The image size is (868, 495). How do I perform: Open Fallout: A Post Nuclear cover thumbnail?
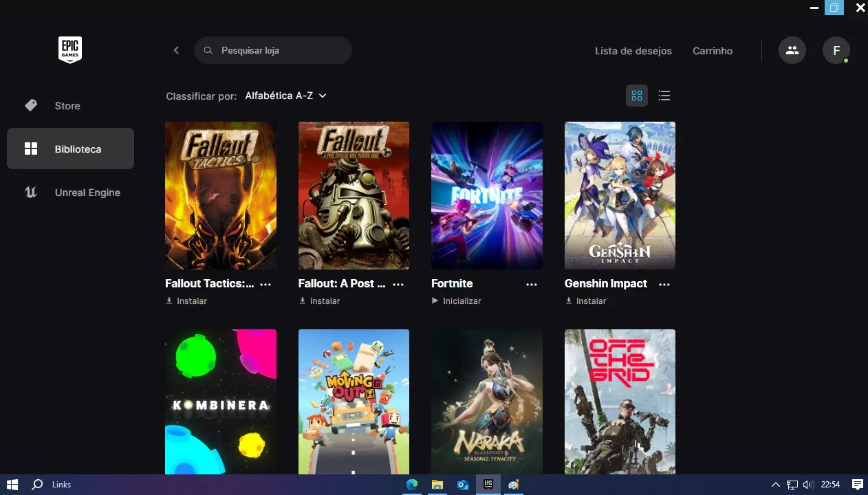tap(354, 195)
